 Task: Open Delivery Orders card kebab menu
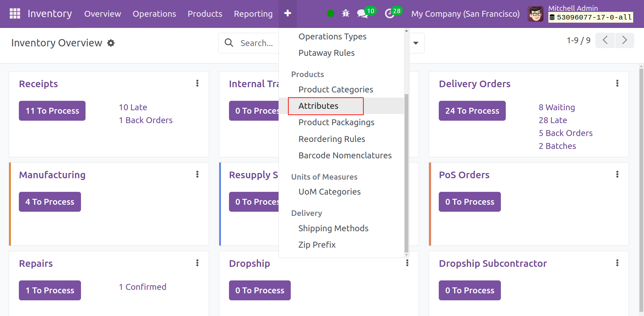(x=617, y=83)
